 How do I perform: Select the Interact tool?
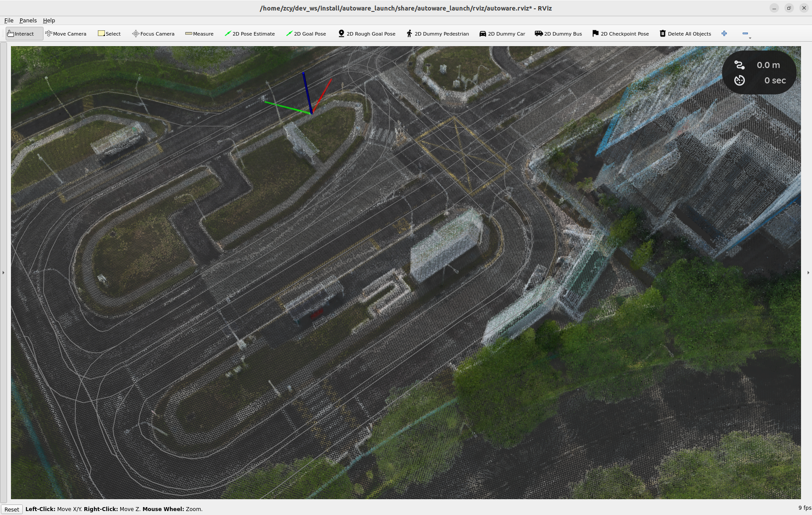coord(21,34)
